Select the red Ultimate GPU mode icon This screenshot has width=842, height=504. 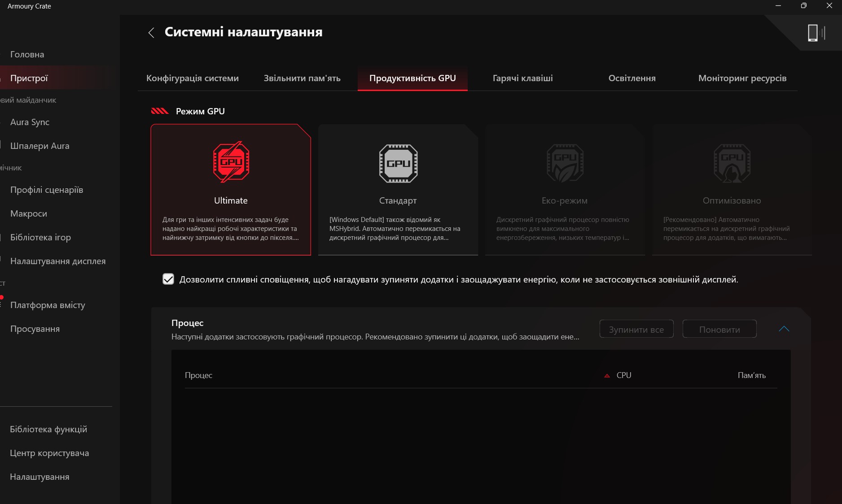[231, 162]
